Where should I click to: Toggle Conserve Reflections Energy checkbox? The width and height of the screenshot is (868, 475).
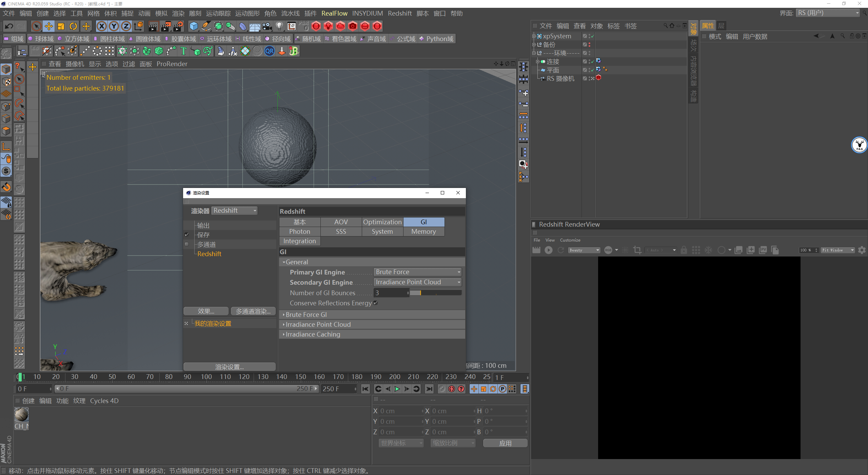pyautogui.click(x=376, y=303)
